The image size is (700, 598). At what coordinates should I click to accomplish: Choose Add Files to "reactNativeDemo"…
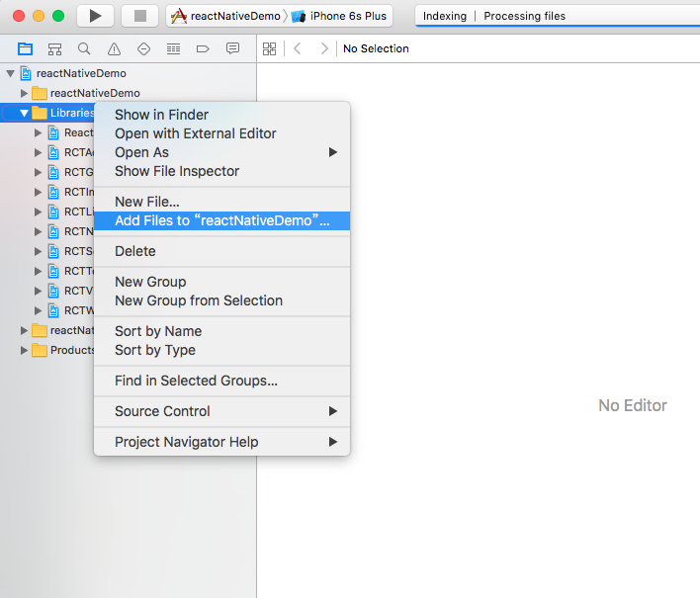(221, 220)
